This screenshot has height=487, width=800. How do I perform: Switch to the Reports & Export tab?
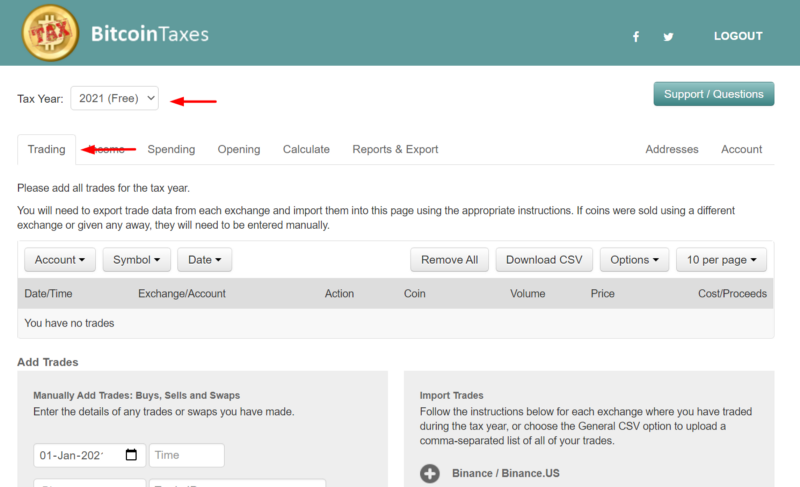coord(395,149)
